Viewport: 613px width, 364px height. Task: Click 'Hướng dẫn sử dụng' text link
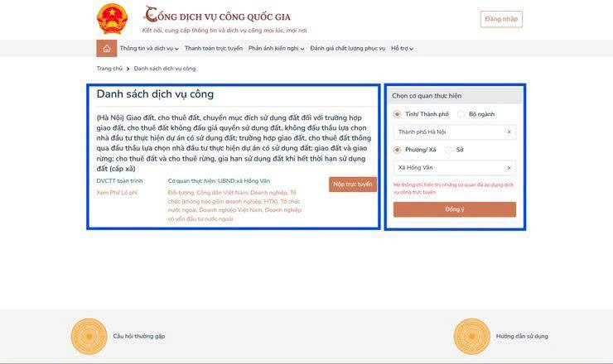tap(522, 336)
